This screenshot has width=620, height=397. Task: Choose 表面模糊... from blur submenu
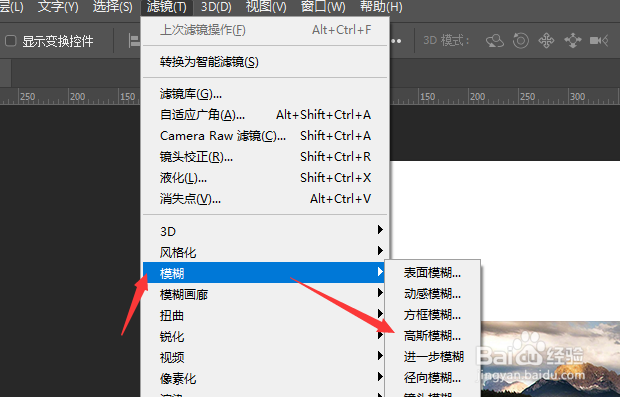coord(432,272)
